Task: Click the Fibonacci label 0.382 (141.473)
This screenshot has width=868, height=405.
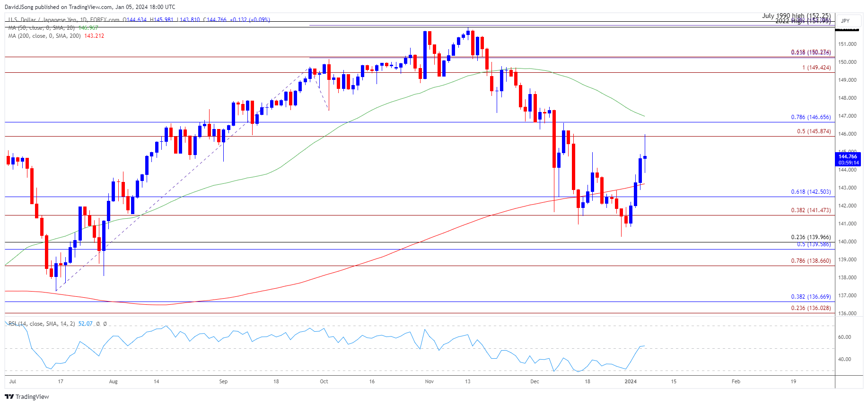Action: pyautogui.click(x=811, y=210)
